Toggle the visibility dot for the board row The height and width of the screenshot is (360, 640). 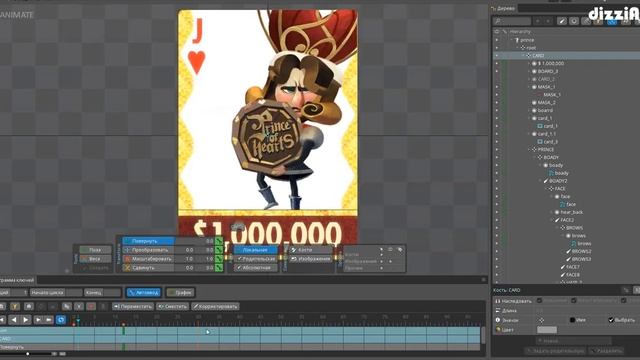pos(497,111)
